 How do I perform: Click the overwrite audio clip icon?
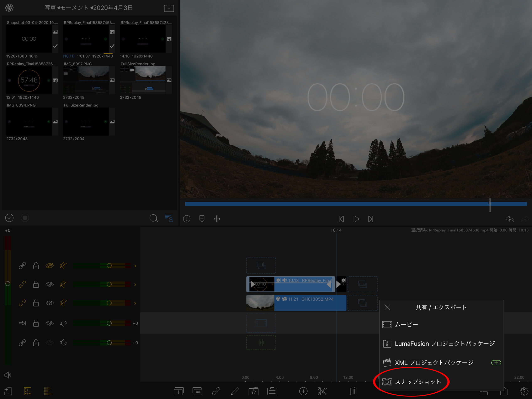click(x=197, y=392)
